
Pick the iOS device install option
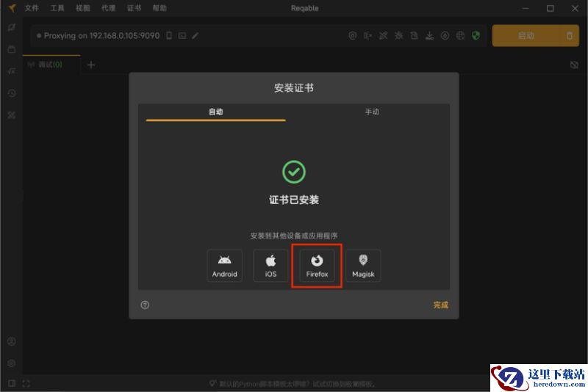[x=270, y=266]
